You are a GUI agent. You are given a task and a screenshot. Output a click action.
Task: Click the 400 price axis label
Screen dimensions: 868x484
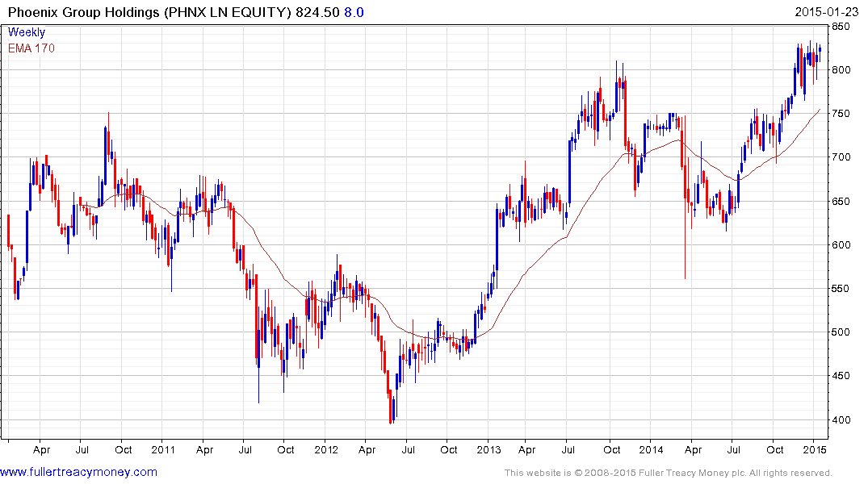pos(841,419)
